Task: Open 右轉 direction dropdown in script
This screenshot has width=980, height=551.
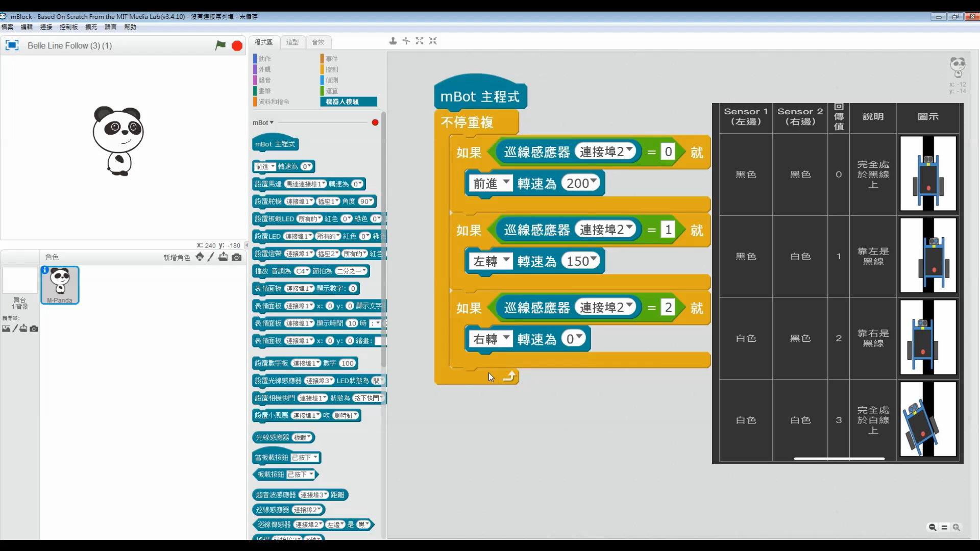Action: pyautogui.click(x=490, y=339)
